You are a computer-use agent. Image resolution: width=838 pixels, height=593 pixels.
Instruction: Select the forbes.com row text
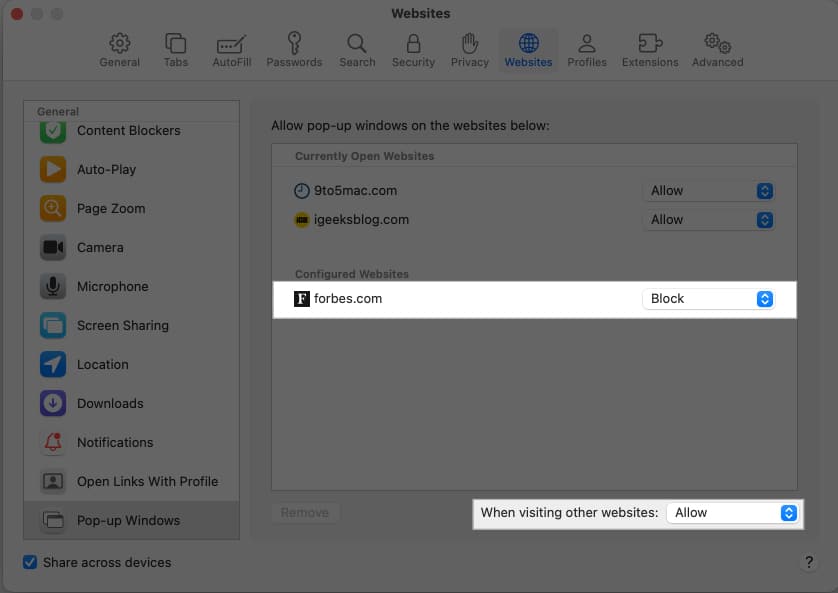tap(348, 299)
